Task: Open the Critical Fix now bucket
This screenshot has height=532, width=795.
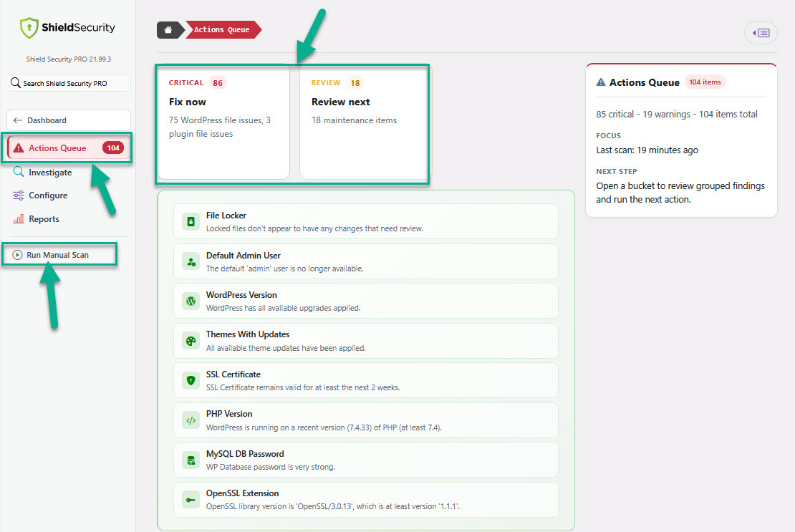Action: (x=223, y=122)
